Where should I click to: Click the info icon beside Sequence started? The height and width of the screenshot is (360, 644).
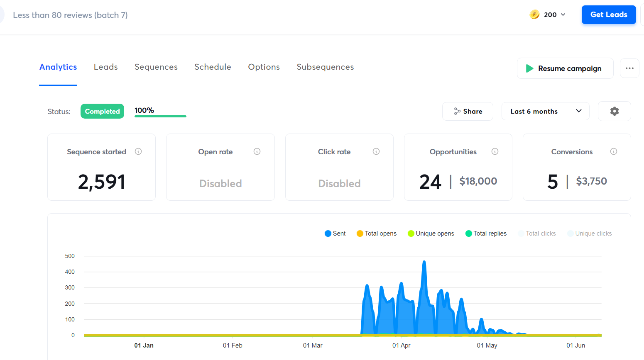click(x=138, y=152)
